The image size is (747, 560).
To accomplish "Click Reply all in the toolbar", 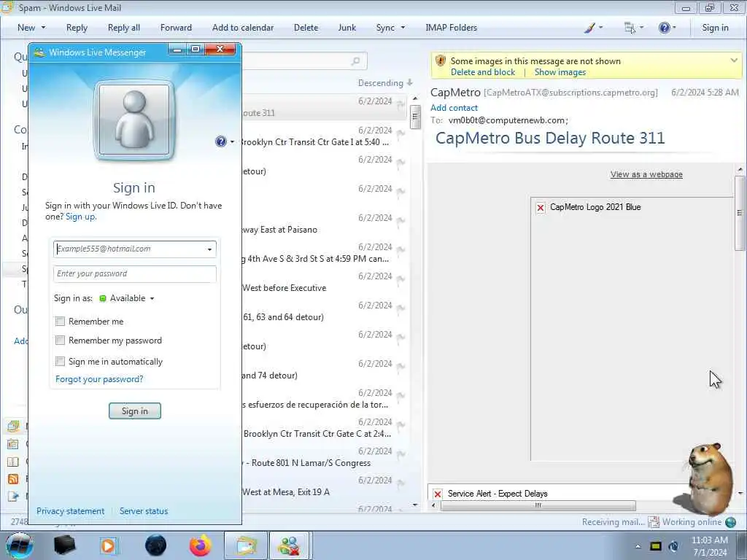I will tap(124, 28).
